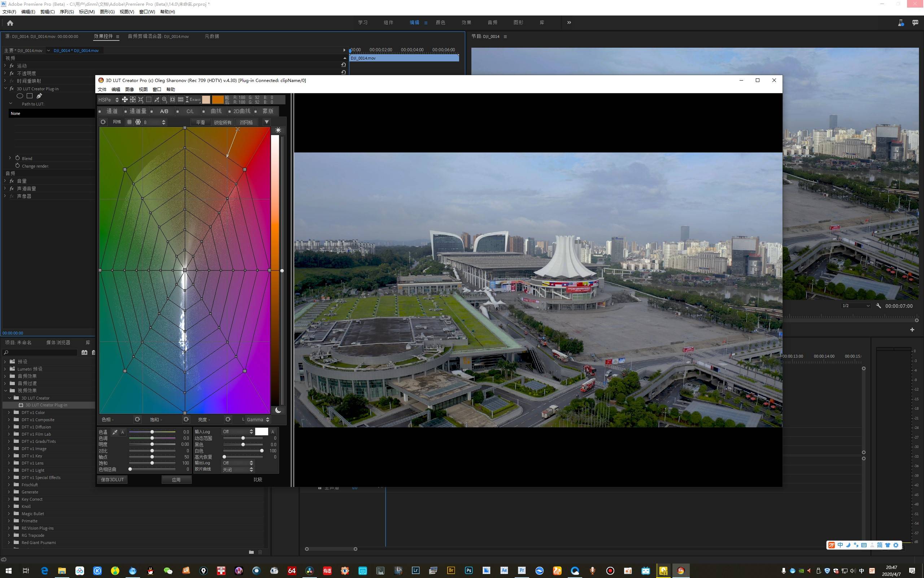Toggle the fx switch for 运动 effect

coord(12,66)
